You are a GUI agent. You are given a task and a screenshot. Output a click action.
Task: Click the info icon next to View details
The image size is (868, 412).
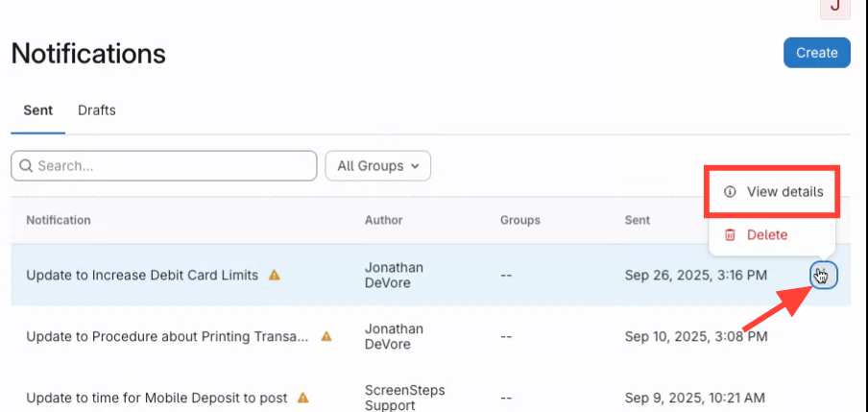(730, 192)
